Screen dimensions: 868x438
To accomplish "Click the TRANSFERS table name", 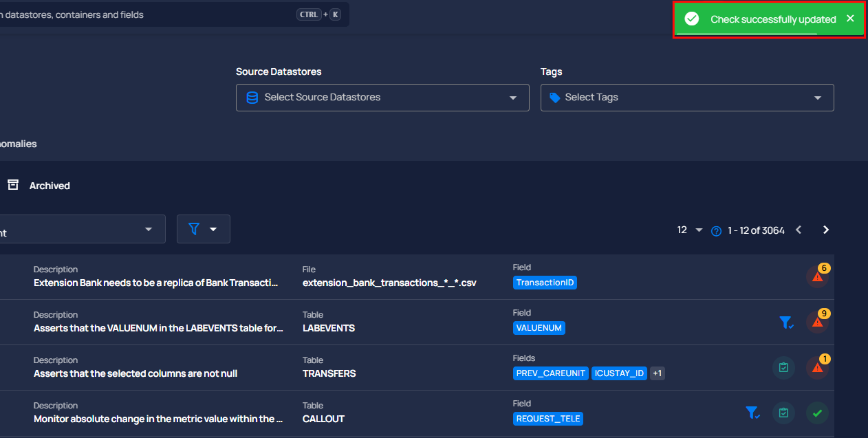I will pyautogui.click(x=329, y=373).
